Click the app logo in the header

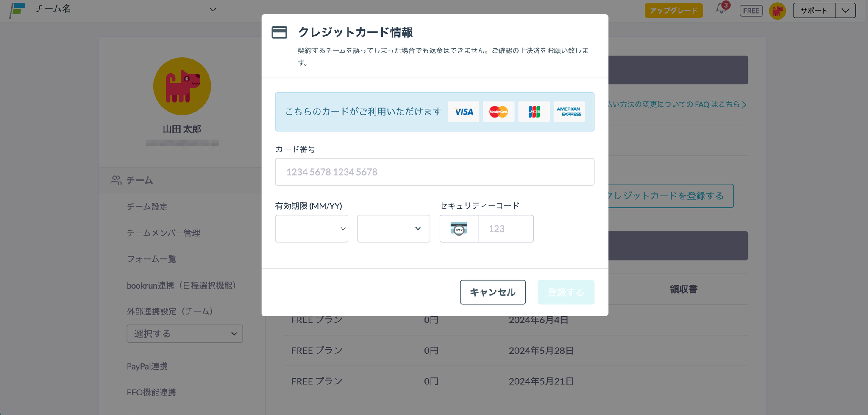pyautogui.click(x=17, y=10)
